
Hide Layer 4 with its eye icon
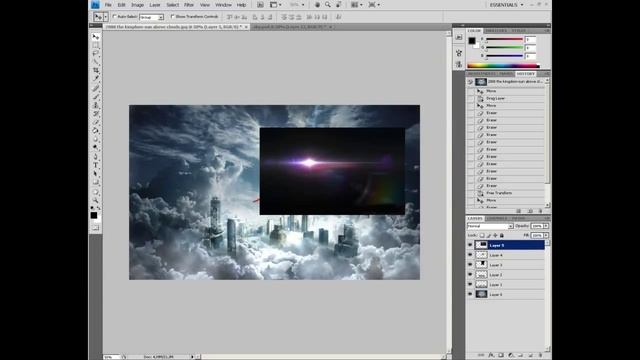tap(470, 255)
